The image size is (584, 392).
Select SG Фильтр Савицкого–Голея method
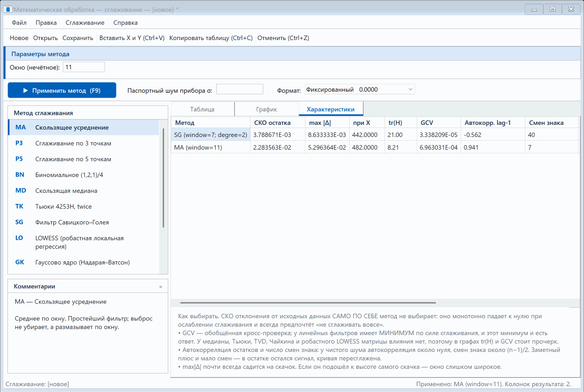click(83, 222)
